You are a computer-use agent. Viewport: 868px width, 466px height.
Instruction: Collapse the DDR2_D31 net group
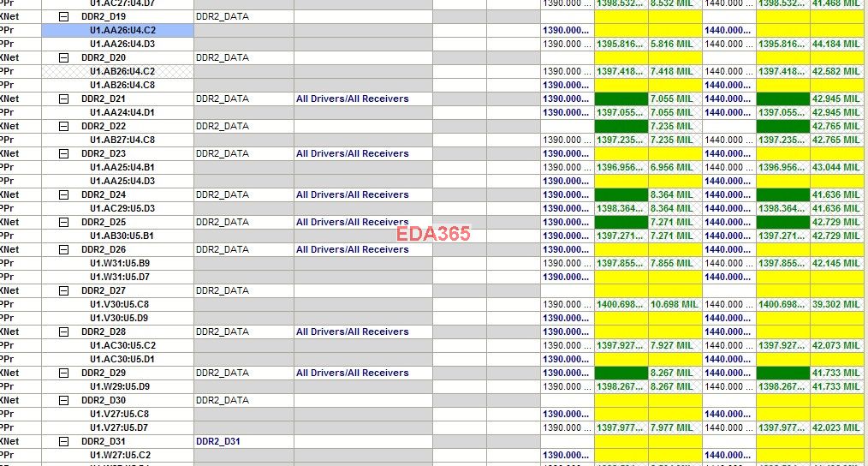pyautogui.click(x=63, y=442)
